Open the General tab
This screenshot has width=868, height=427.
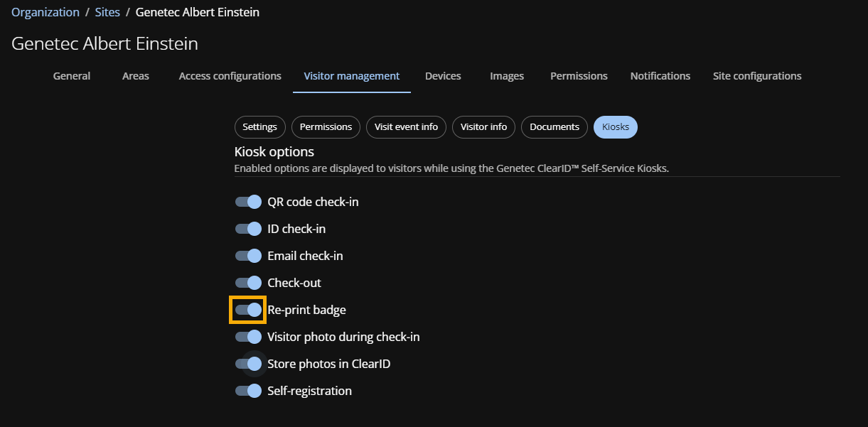[72, 76]
